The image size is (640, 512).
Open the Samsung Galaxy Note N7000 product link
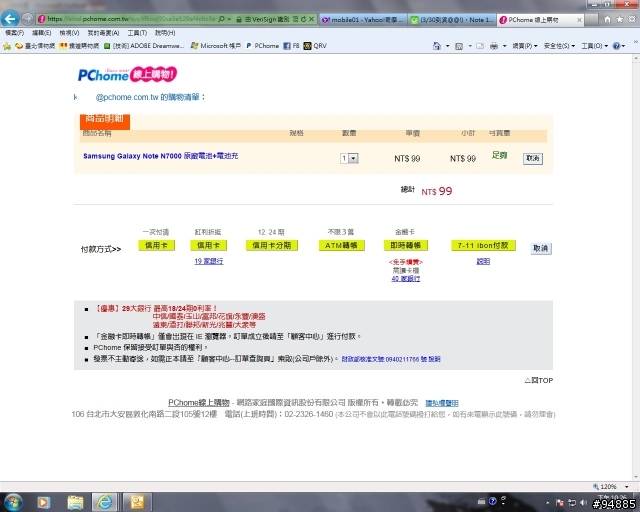pyautogui.click(x=161, y=156)
